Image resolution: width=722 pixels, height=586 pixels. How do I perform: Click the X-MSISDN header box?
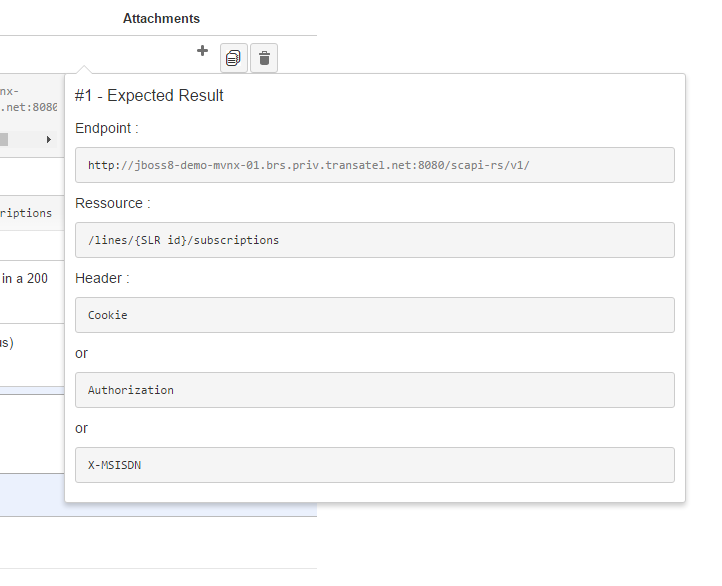pyautogui.click(x=374, y=465)
